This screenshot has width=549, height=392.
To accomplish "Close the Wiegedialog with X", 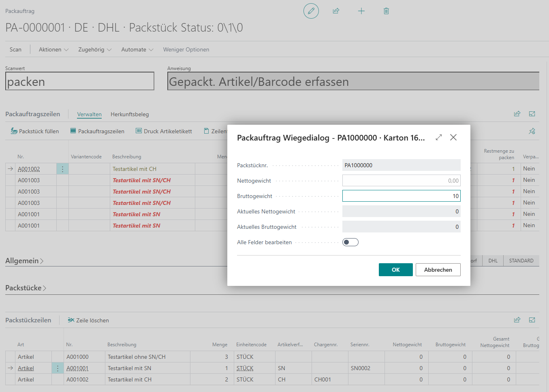I will 453,138.
